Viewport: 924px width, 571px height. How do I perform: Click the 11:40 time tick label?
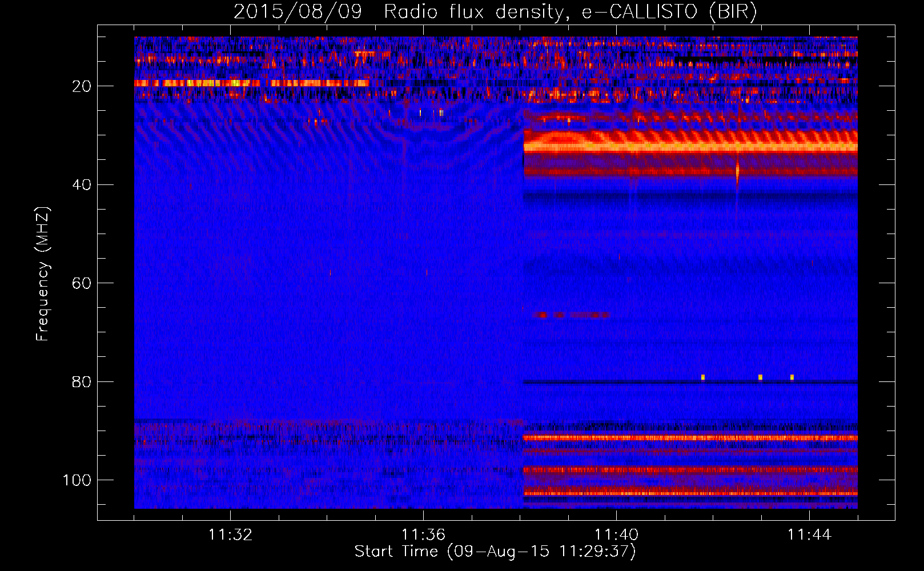click(616, 534)
